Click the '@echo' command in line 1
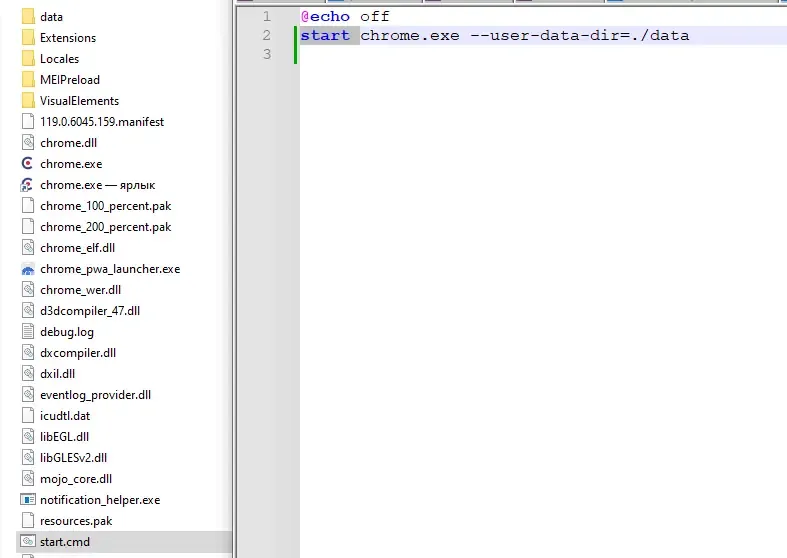The height and width of the screenshot is (558, 787). (325, 17)
